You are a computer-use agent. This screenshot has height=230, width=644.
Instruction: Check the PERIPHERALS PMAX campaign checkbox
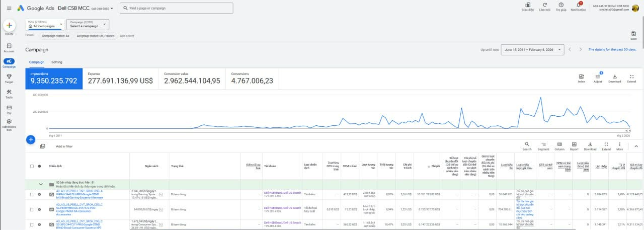pyautogui.click(x=32, y=209)
